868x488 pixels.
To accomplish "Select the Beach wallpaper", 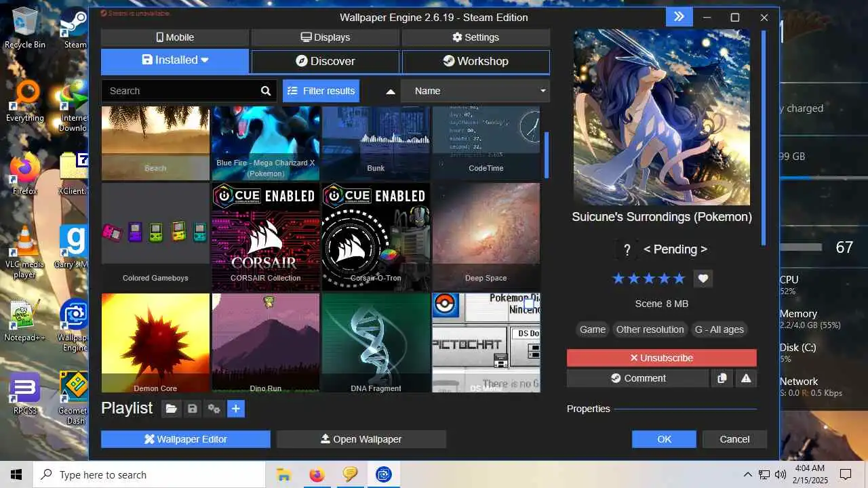I will [x=155, y=143].
